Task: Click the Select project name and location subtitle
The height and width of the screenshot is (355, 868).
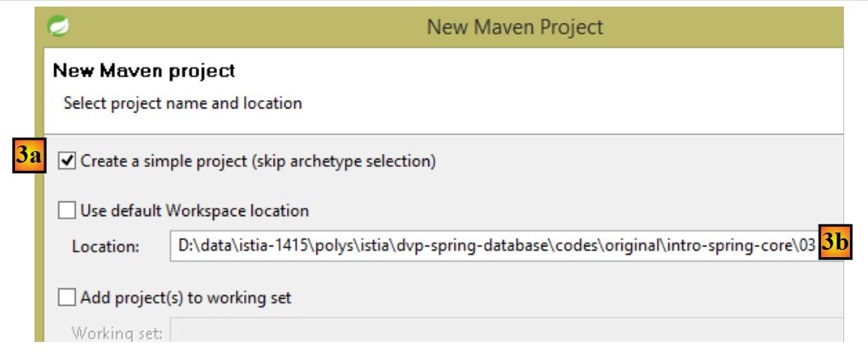Action: click(x=182, y=104)
